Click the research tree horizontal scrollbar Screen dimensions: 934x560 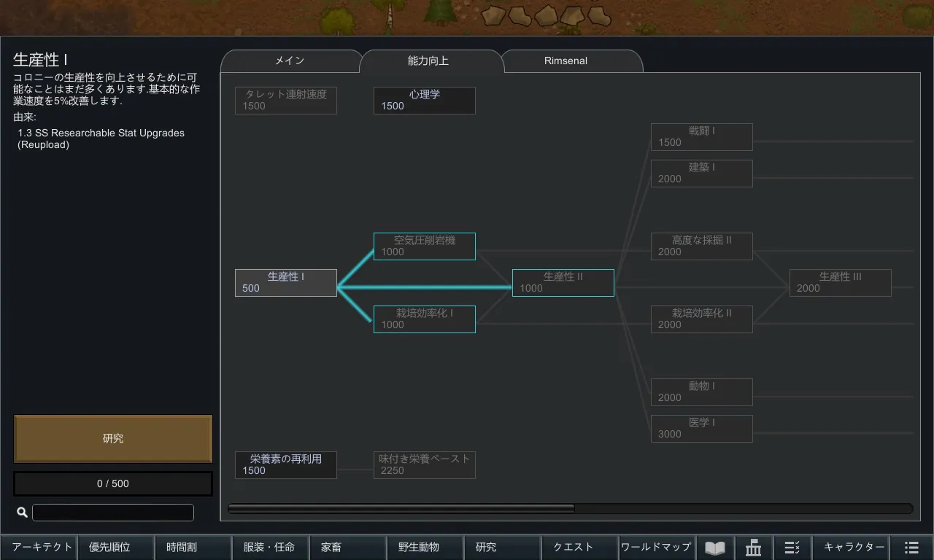pos(401,509)
